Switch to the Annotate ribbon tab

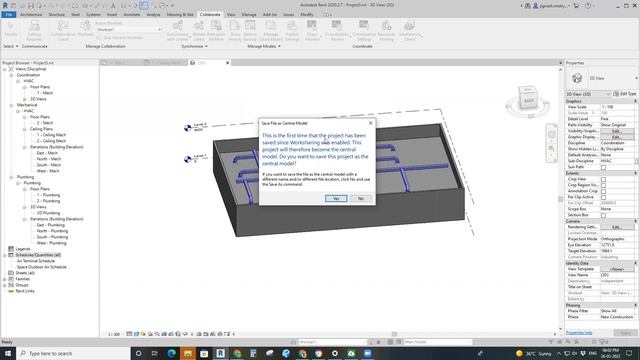point(131,14)
